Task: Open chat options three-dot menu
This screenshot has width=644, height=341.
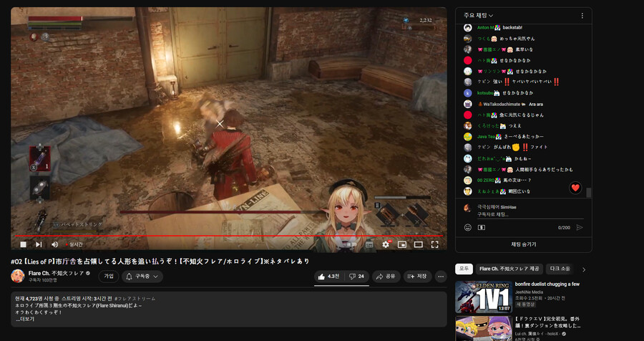Action: (582, 15)
